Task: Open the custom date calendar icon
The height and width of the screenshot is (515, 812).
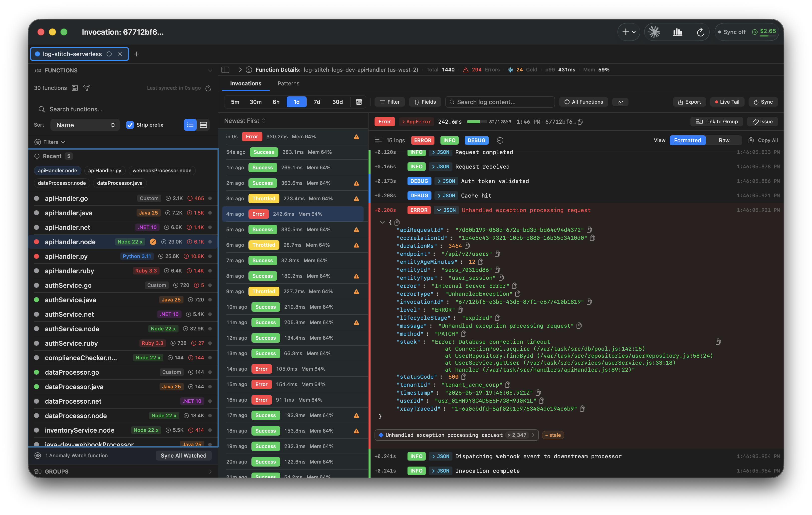Action: (359, 102)
